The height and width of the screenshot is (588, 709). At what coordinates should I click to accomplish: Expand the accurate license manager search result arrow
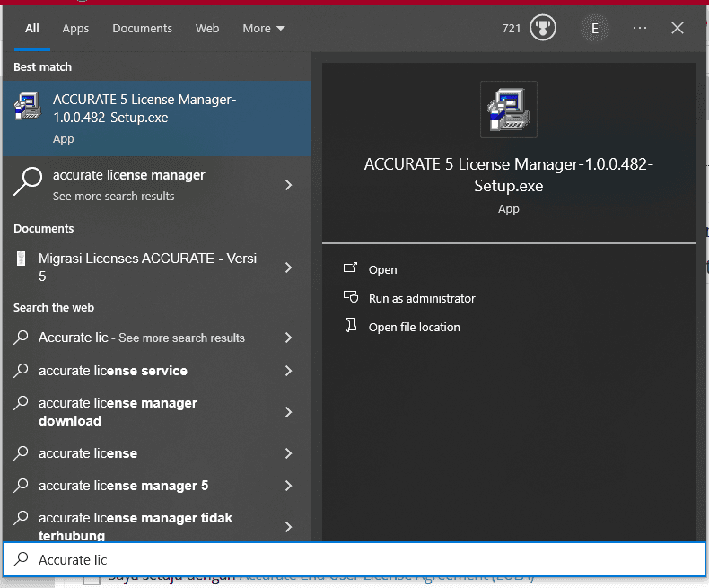click(x=288, y=185)
